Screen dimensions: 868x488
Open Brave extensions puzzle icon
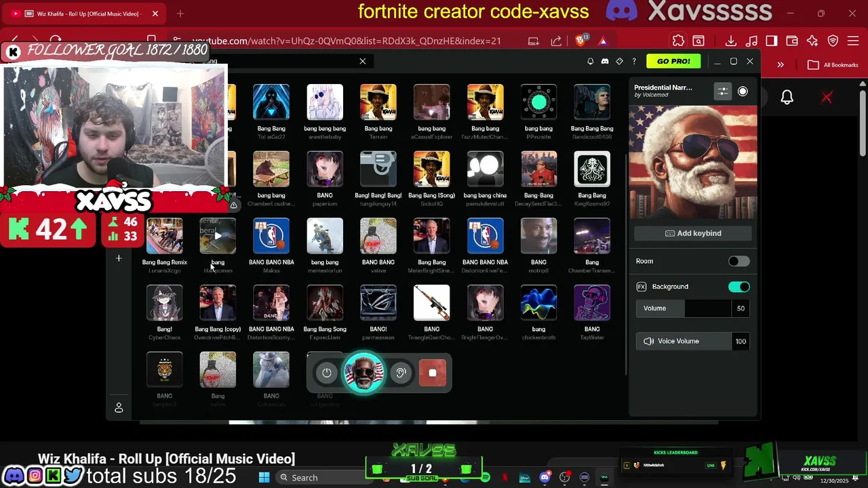pyautogui.click(x=678, y=41)
